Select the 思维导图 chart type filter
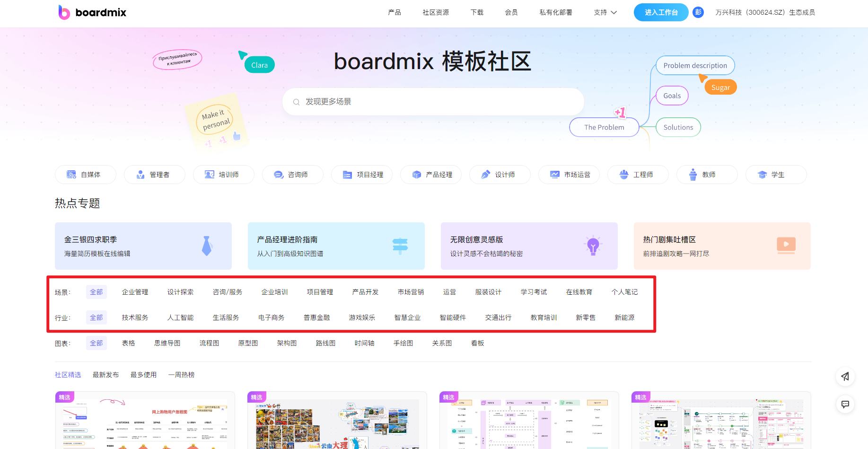This screenshot has height=449, width=868. click(167, 343)
